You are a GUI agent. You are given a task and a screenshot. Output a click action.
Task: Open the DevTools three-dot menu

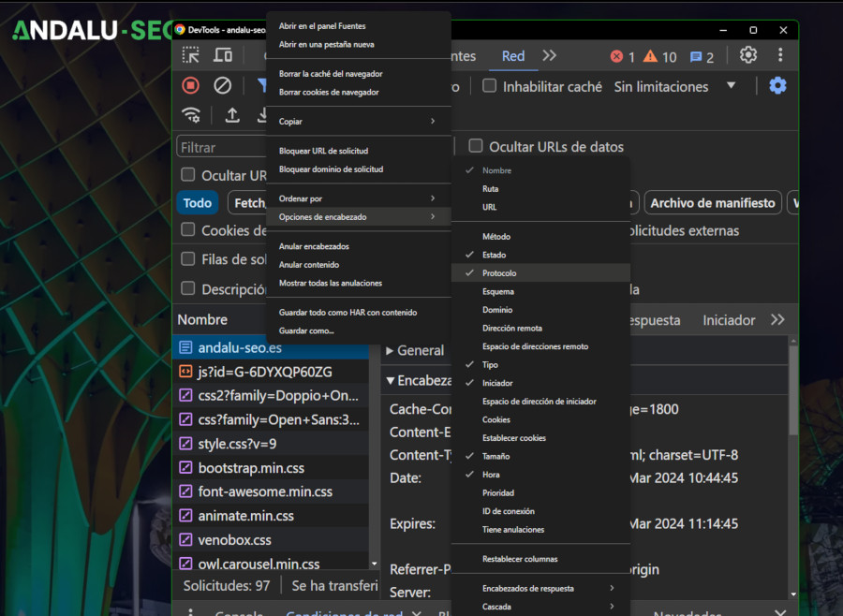point(780,55)
